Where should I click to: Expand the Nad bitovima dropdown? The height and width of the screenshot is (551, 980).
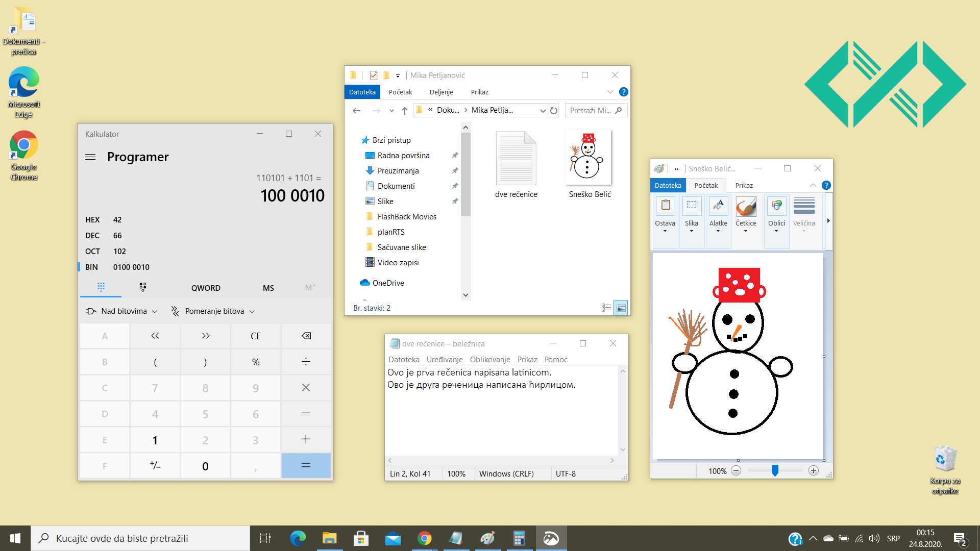(x=122, y=311)
